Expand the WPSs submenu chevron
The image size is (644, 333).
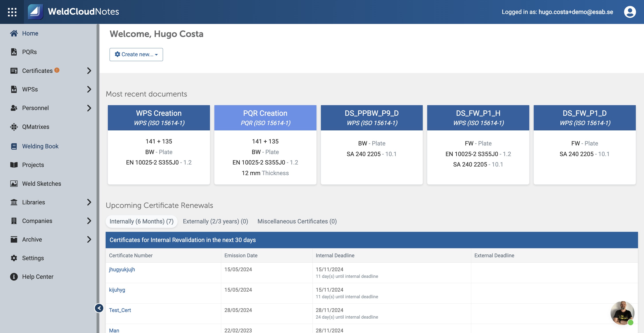coord(89,89)
